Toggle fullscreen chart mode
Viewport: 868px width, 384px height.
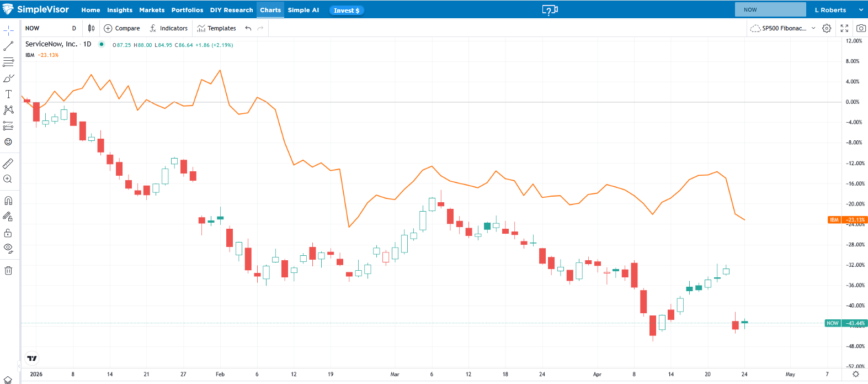(844, 28)
